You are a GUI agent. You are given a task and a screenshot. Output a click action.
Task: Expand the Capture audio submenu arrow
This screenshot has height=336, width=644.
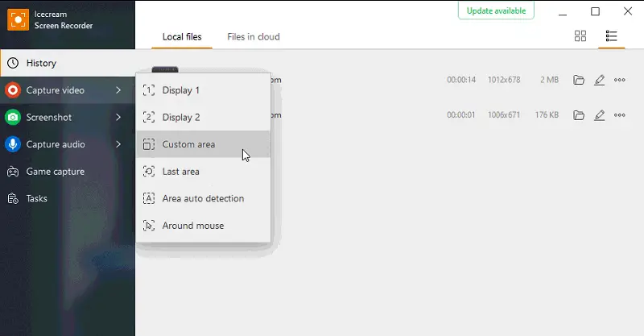point(118,144)
